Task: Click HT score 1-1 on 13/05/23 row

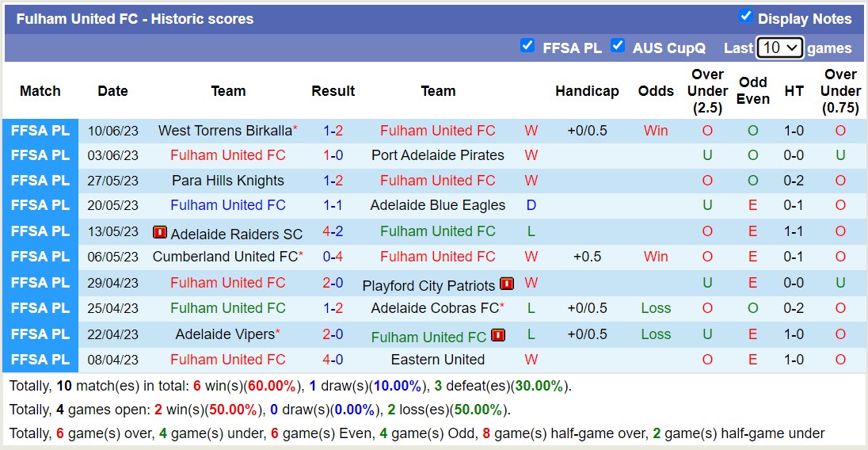Action: (x=794, y=231)
